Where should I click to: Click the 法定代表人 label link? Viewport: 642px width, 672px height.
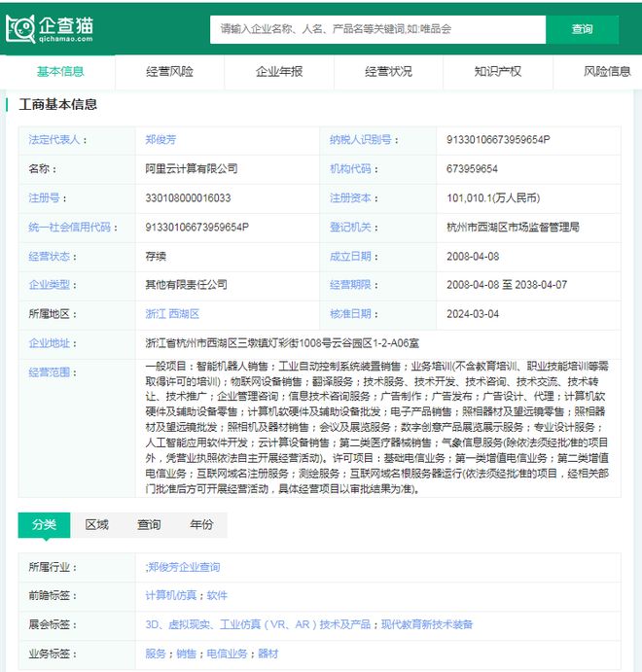pyautogui.click(x=54, y=140)
